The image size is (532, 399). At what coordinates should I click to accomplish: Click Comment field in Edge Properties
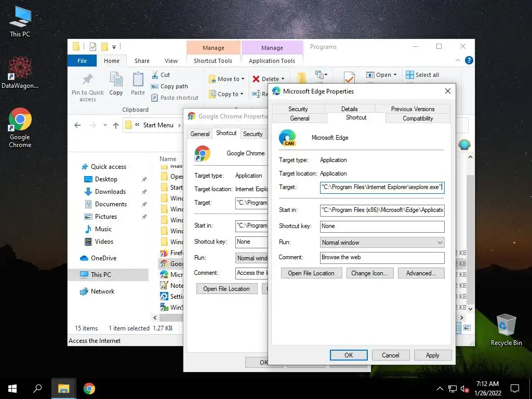point(382,258)
